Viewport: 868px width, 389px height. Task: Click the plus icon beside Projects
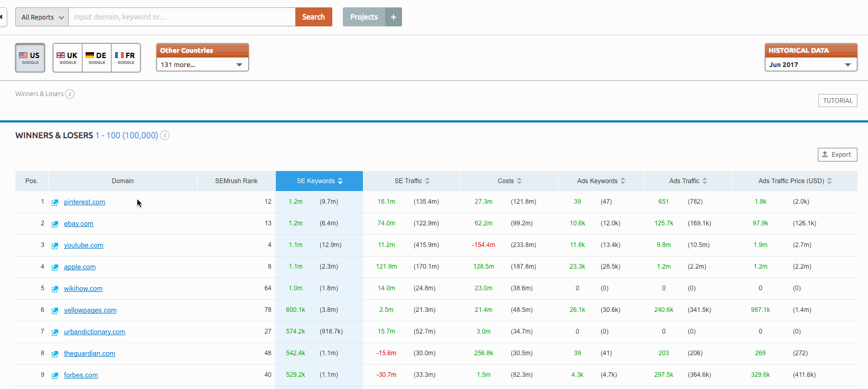(394, 17)
